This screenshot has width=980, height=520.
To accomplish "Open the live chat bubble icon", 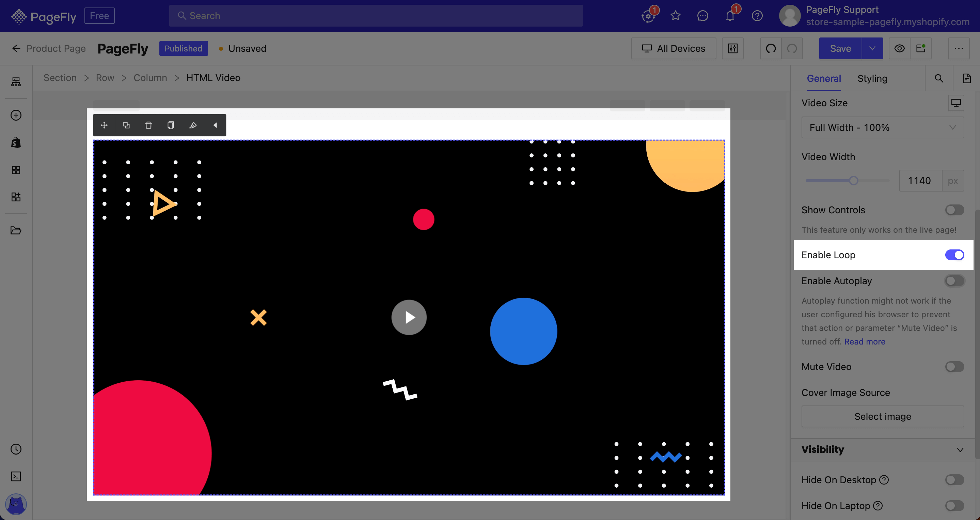I will 703,16.
